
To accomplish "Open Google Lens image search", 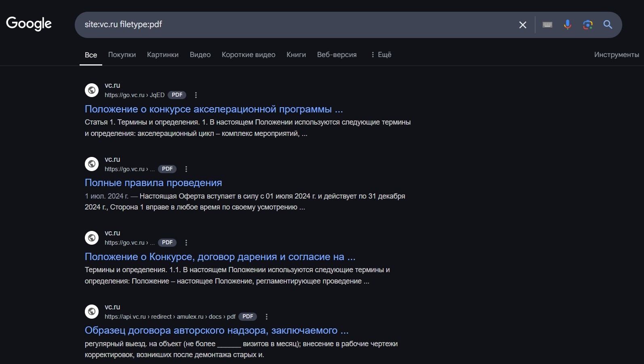I will (x=587, y=25).
